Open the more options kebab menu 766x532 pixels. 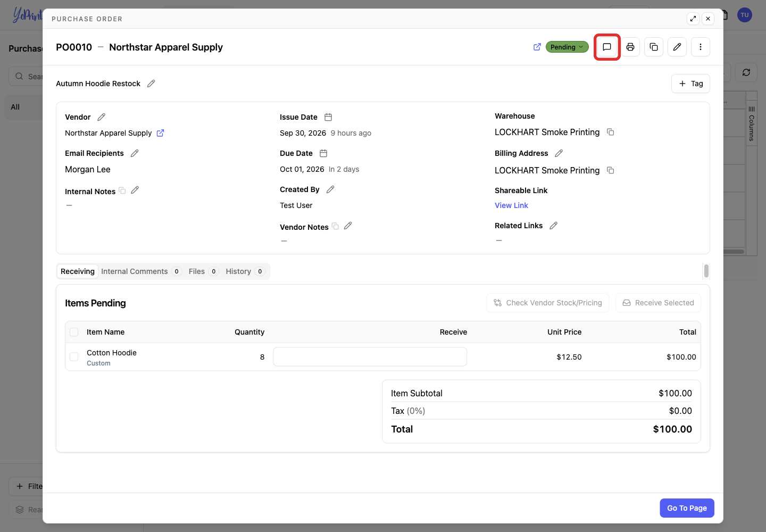tap(701, 47)
